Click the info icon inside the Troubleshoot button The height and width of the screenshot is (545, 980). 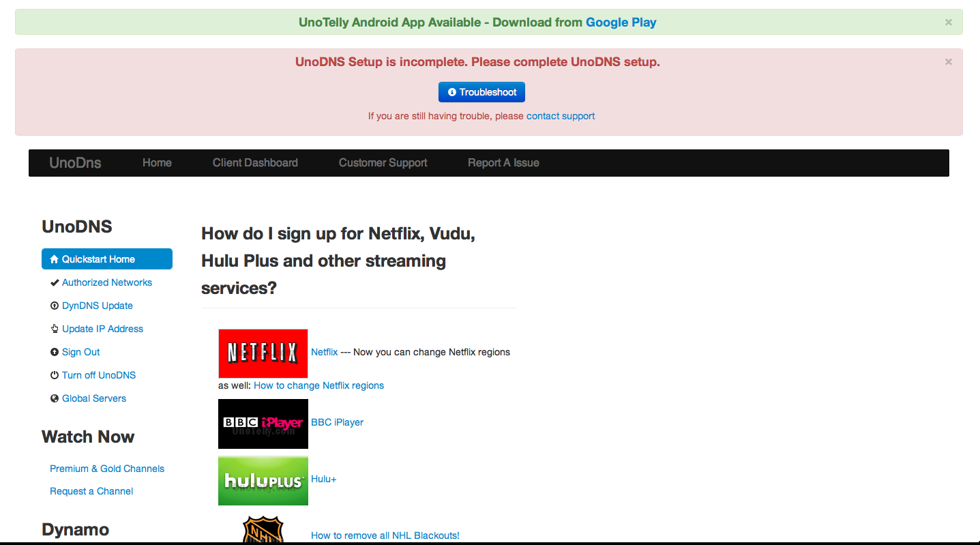pos(451,92)
